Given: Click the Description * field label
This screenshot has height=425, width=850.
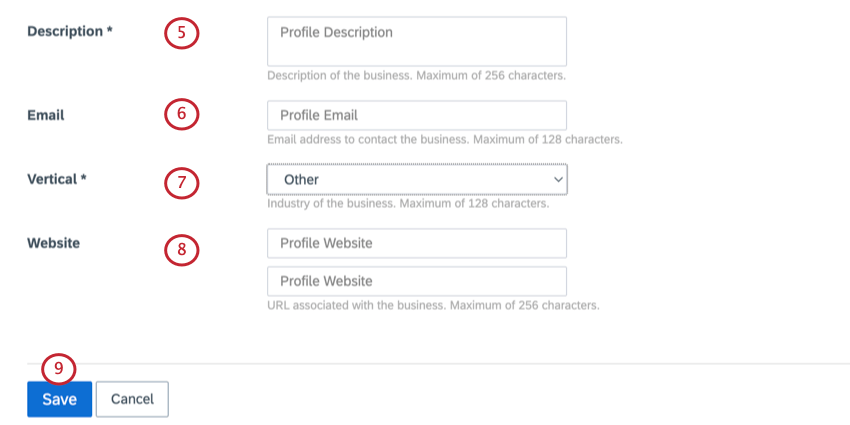Looking at the screenshot, I should click(70, 31).
